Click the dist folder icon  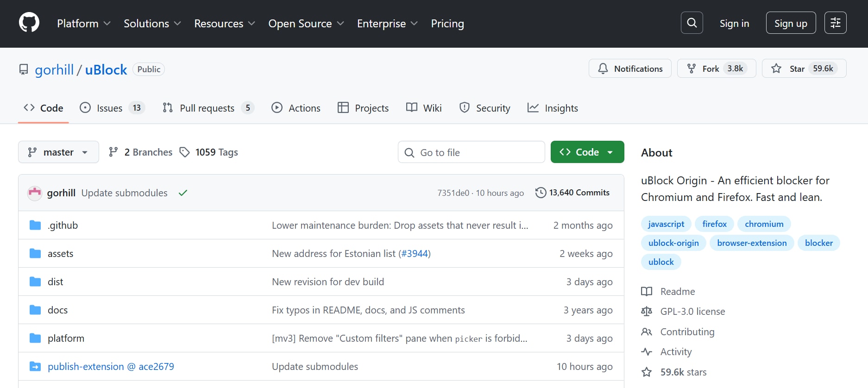(35, 282)
